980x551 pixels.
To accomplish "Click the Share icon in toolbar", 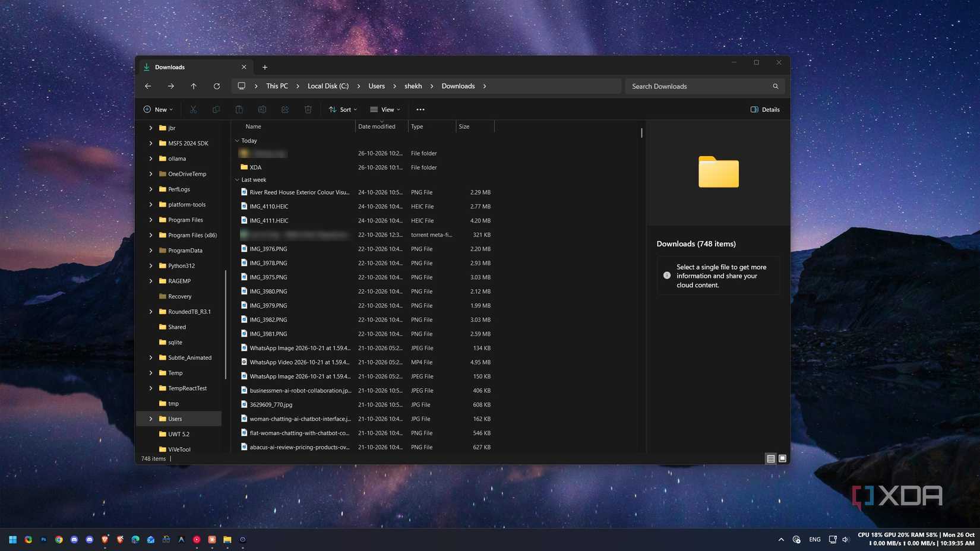I will (285, 109).
